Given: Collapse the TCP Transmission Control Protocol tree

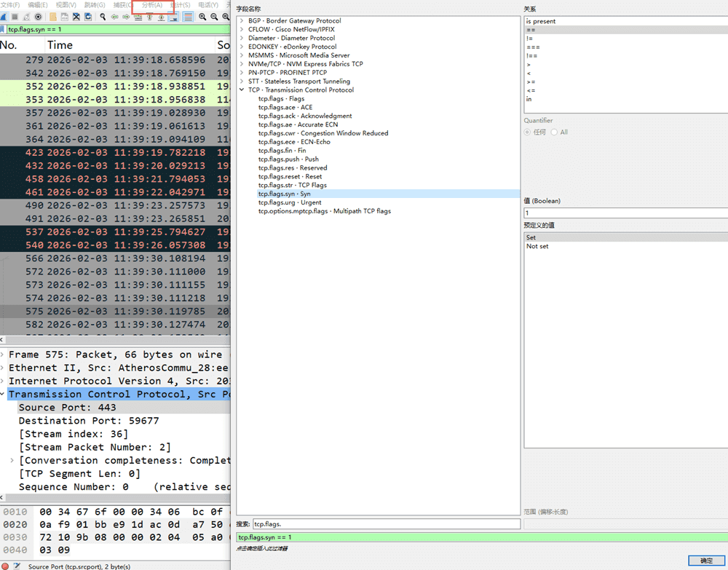Looking at the screenshot, I should click(242, 90).
